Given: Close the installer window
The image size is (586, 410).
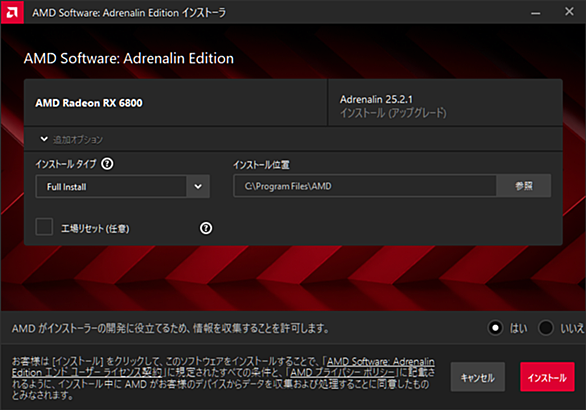Looking at the screenshot, I should coord(569,12).
